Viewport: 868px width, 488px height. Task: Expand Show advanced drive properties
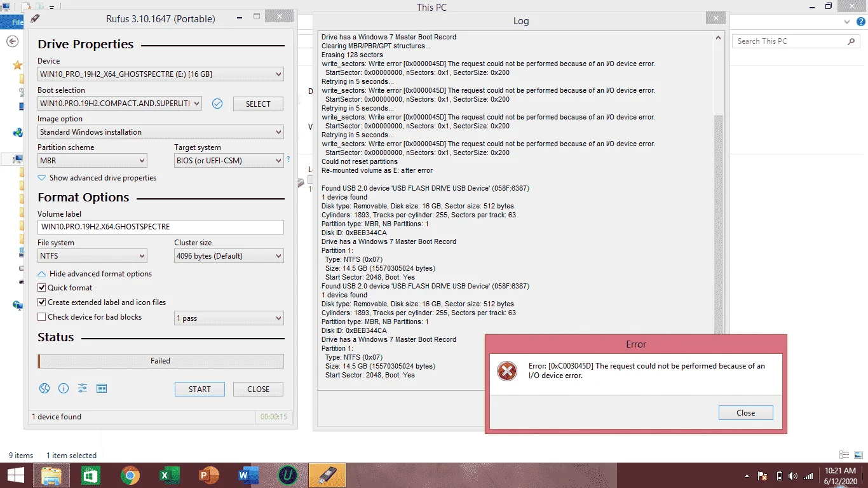tap(97, 178)
